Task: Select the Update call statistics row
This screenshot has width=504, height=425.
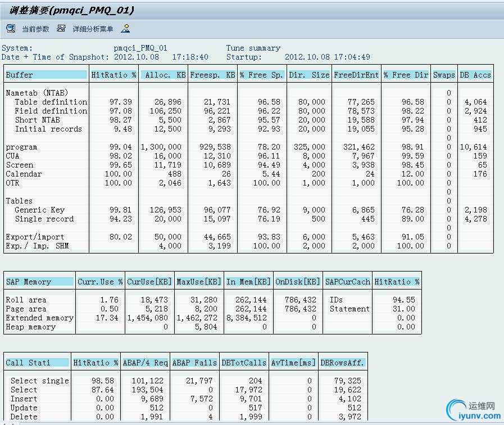Action: [x=185, y=408]
